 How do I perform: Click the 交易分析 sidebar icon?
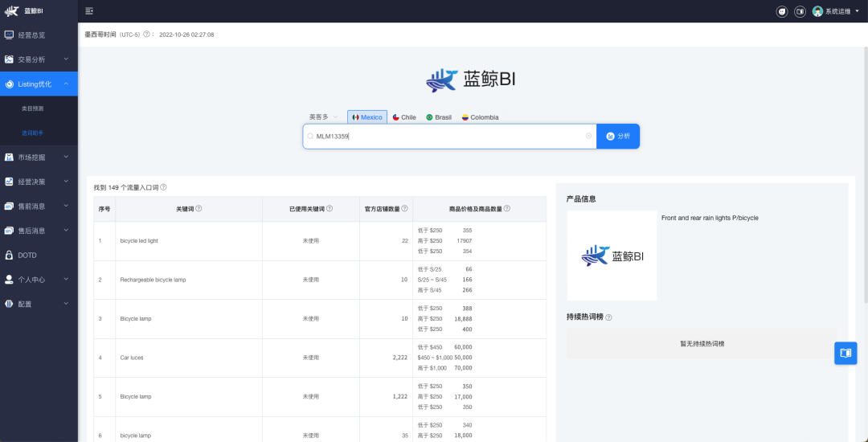(9, 59)
